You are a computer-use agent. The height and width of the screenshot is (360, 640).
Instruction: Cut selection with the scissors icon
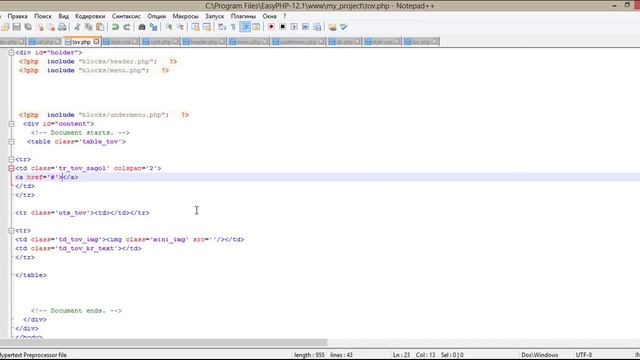point(77,27)
